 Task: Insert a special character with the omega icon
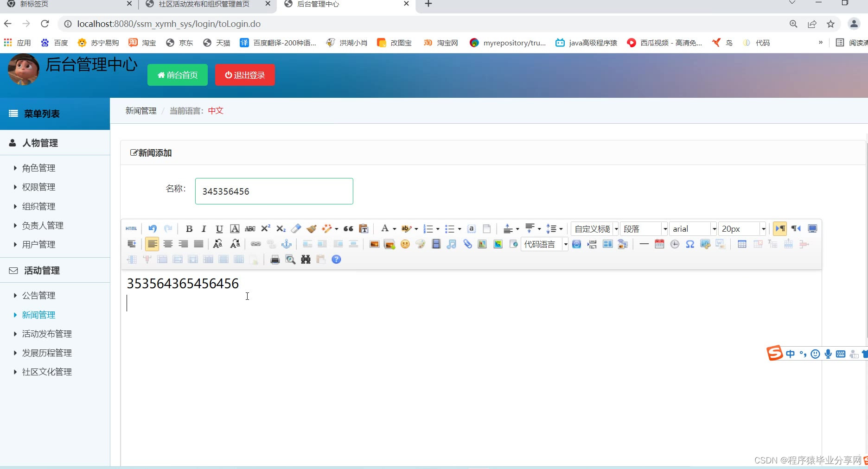690,244
